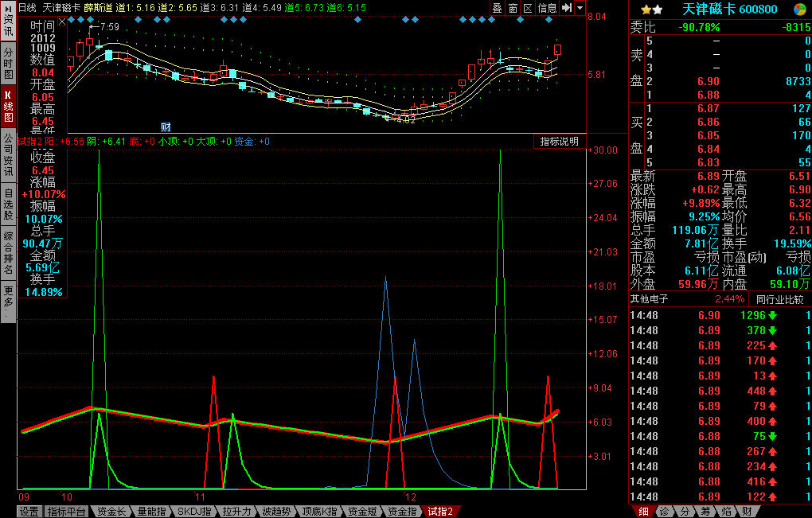Select the 诊 diagnosis tab
Screen dimensions: 812x518
point(664,512)
